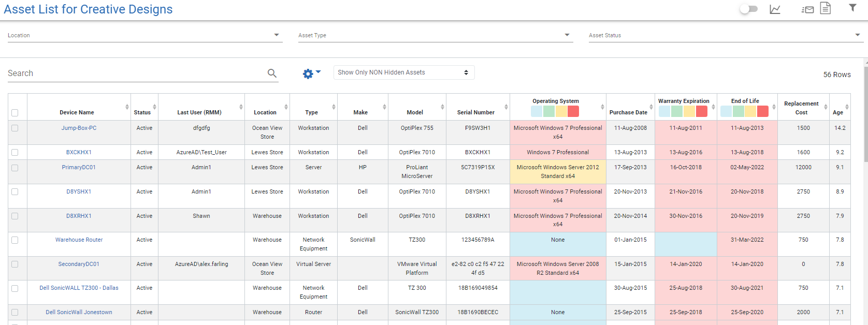Select the Jump-Box-PC row checkbox
The height and width of the screenshot is (325, 868).
pyautogui.click(x=15, y=128)
